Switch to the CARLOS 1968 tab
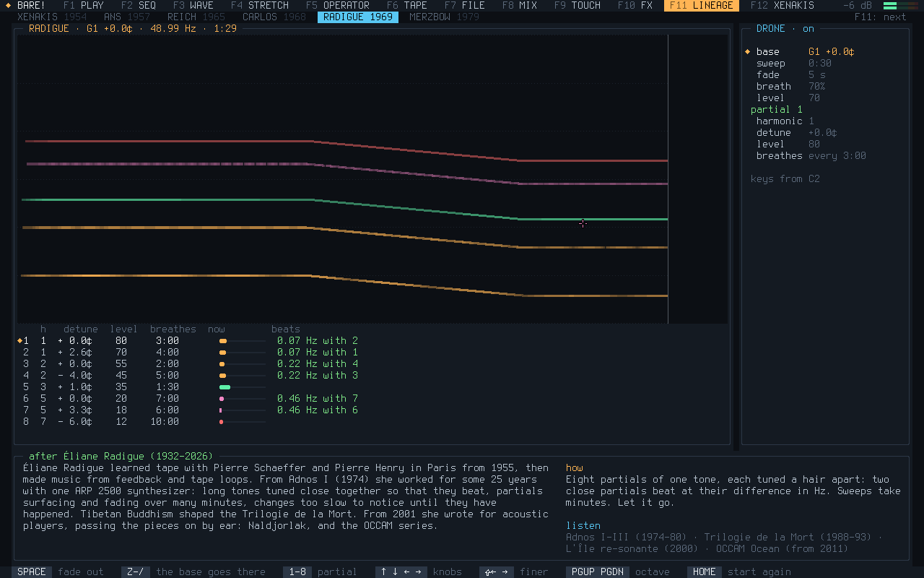The image size is (924, 578). tap(274, 17)
